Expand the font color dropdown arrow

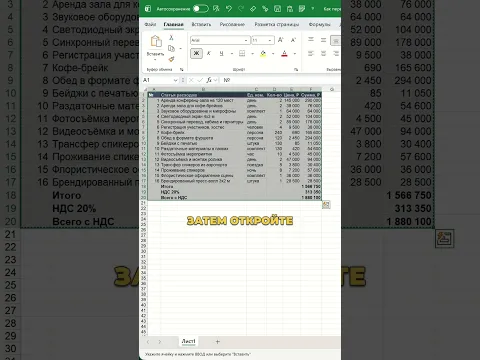tap(295, 54)
